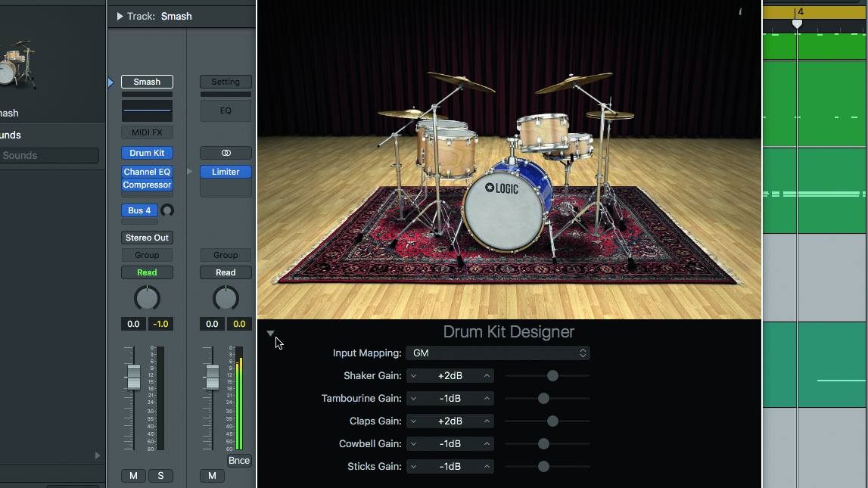
Task: Mute the Smash channel strip
Action: click(133, 476)
